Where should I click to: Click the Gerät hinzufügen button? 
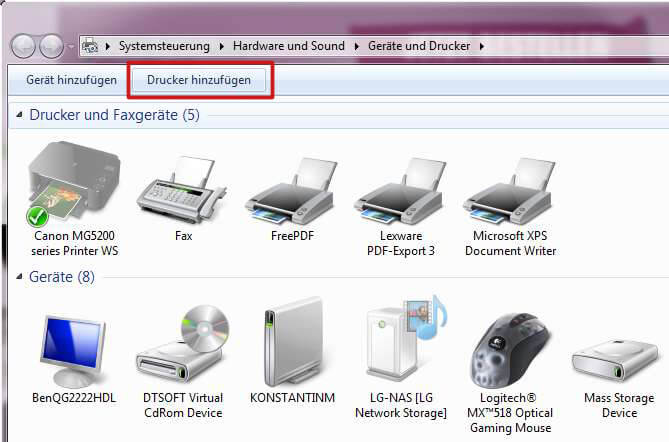64,79
